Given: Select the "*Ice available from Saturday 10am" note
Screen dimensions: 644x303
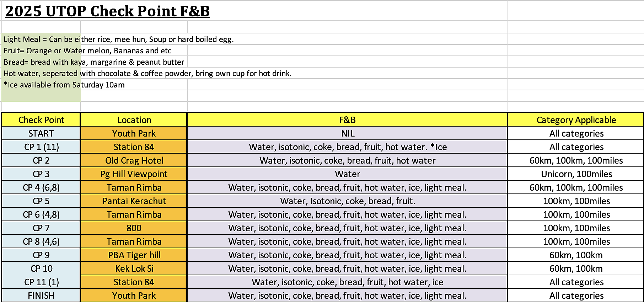Looking at the screenshot, I should [x=64, y=85].
